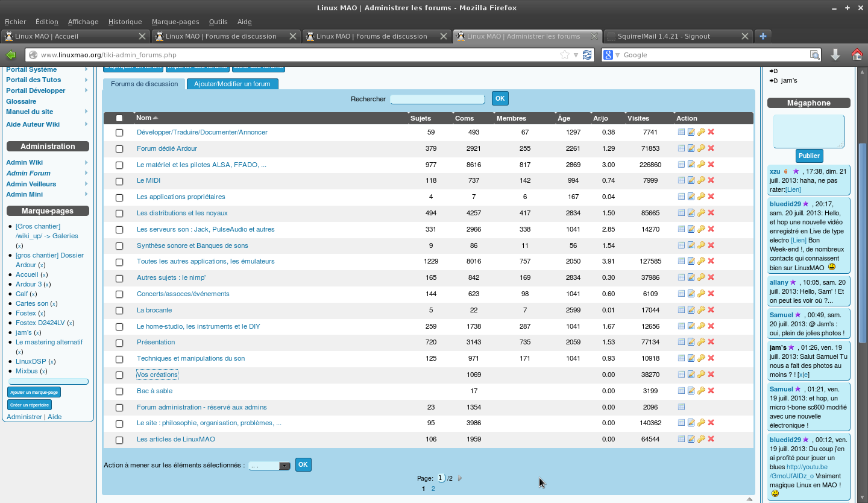This screenshot has width=868, height=503.
Task: Click the table icon for Forum administration row
Action: pyautogui.click(x=682, y=407)
